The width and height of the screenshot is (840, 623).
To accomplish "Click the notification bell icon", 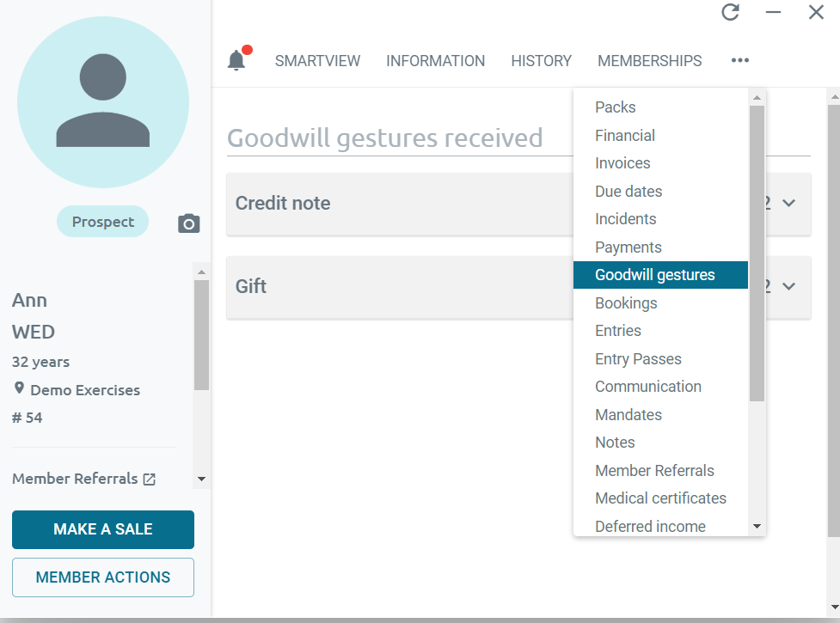I will (x=236, y=60).
